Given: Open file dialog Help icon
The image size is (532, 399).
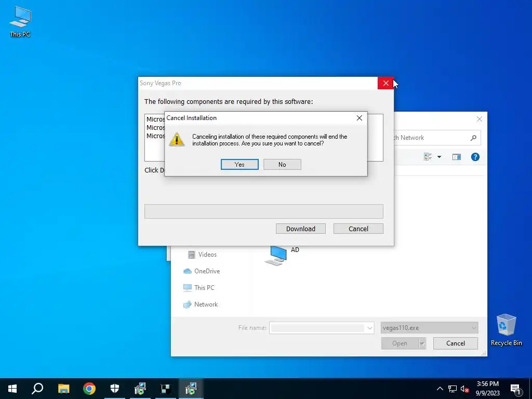Looking at the screenshot, I should pos(475,157).
